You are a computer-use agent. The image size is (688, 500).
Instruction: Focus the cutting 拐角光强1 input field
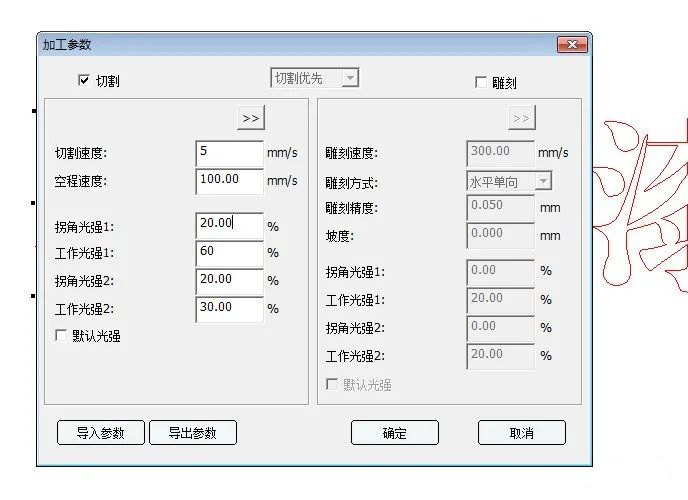point(229,224)
